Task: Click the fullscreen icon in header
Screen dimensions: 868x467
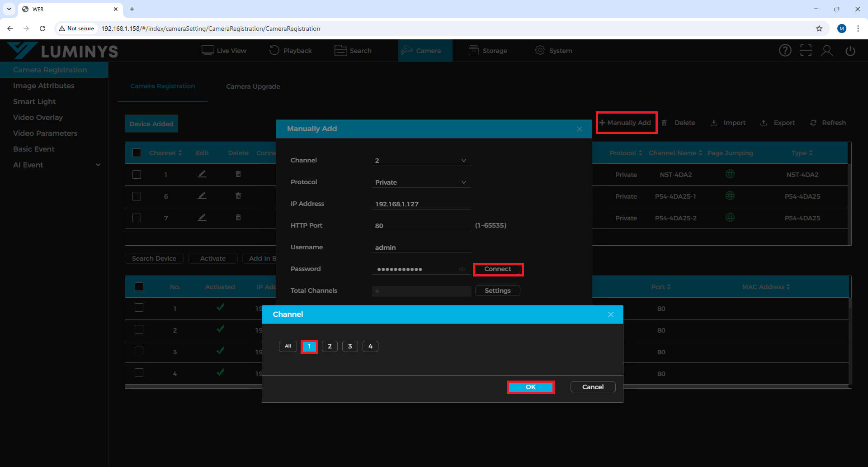Action: tap(806, 51)
